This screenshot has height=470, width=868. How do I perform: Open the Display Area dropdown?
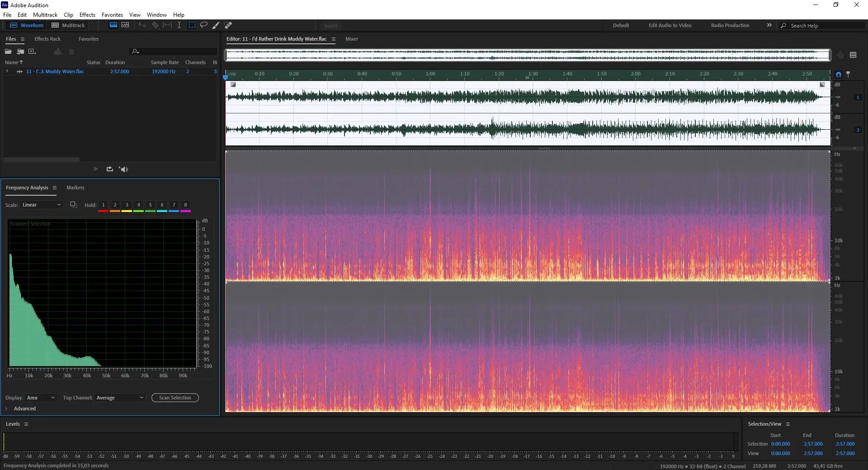41,398
